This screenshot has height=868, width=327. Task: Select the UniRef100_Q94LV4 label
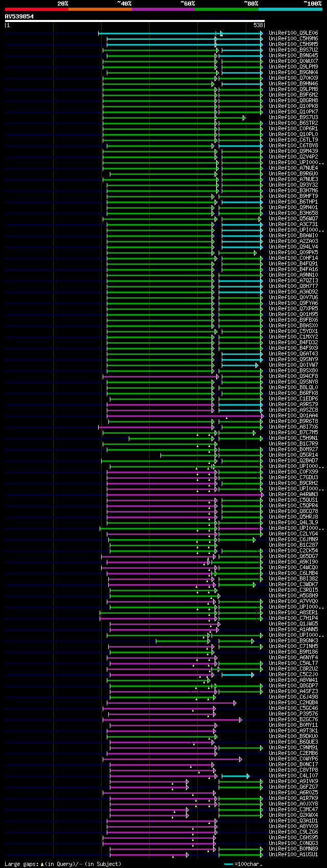293,247
